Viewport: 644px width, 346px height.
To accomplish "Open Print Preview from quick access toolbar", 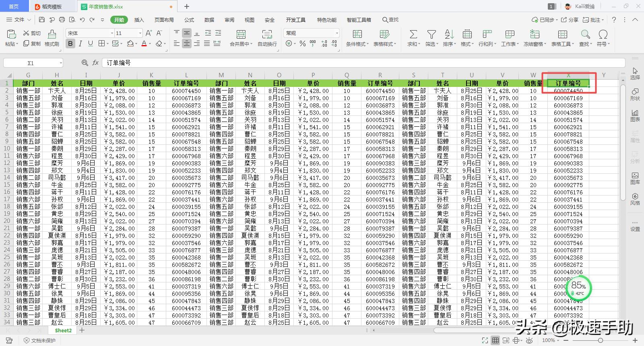I will (x=72, y=20).
